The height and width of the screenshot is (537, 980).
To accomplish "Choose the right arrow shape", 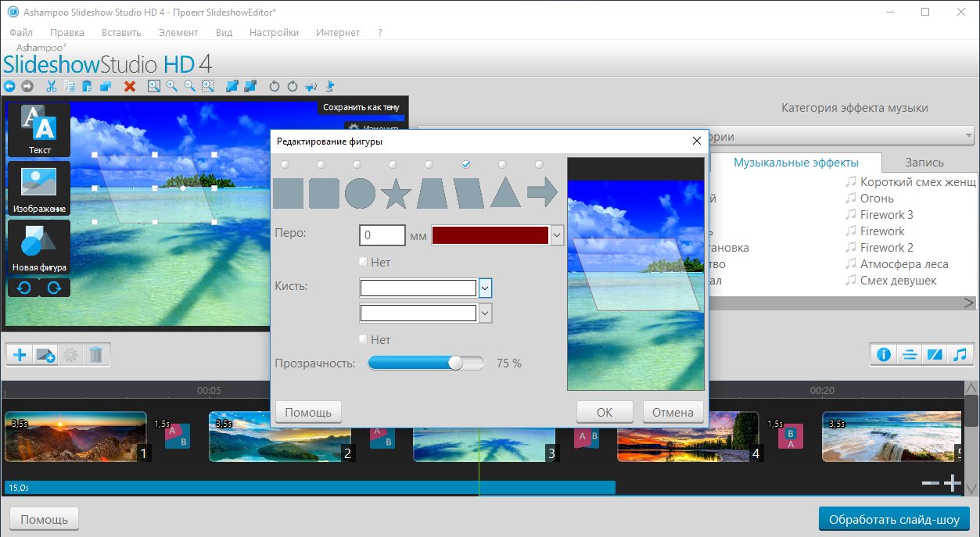I will (542, 192).
